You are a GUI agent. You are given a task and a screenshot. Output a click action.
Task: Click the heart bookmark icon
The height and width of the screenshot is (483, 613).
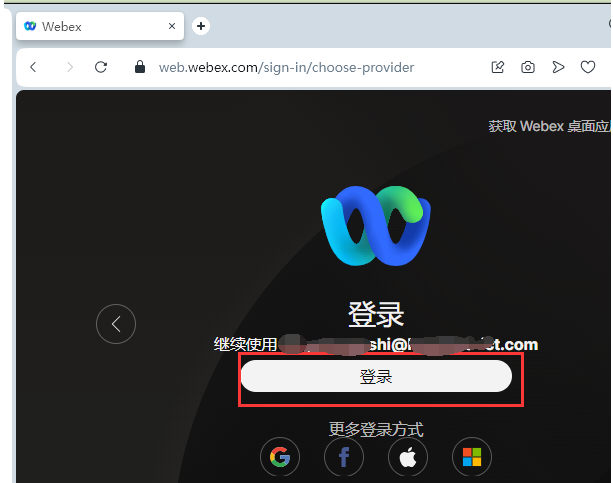tap(588, 67)
